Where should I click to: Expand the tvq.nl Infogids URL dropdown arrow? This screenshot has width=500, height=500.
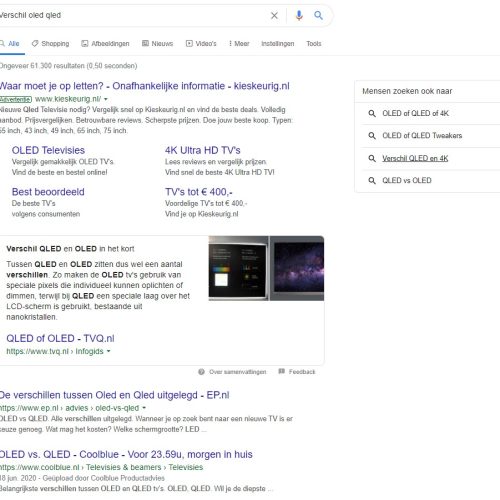108,351
